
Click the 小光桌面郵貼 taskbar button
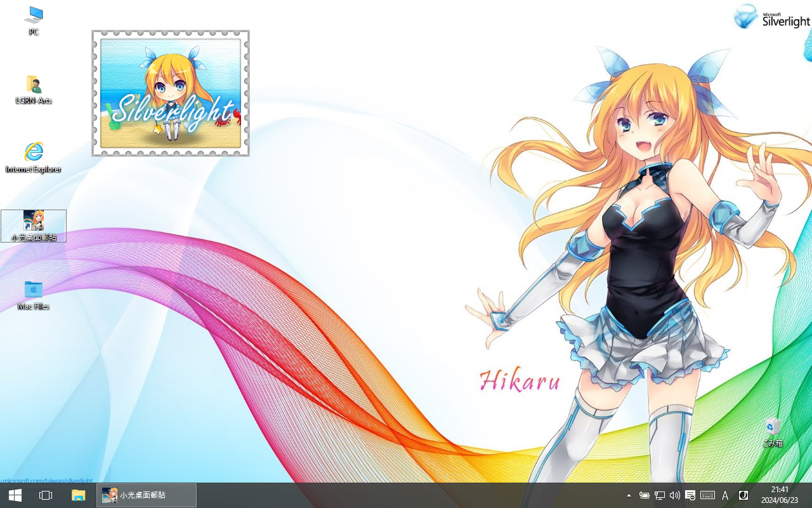(x=147, y=495)
